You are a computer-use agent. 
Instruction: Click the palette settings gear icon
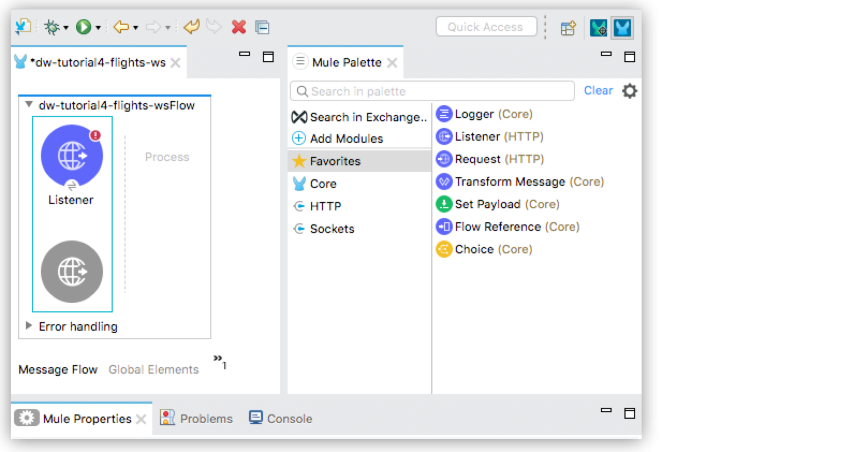[629, 91]
